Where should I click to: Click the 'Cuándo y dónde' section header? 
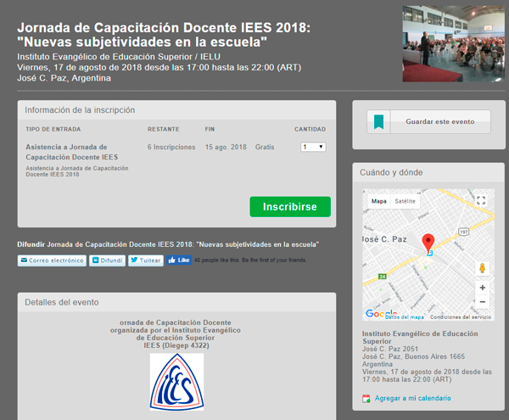(391, 172)
